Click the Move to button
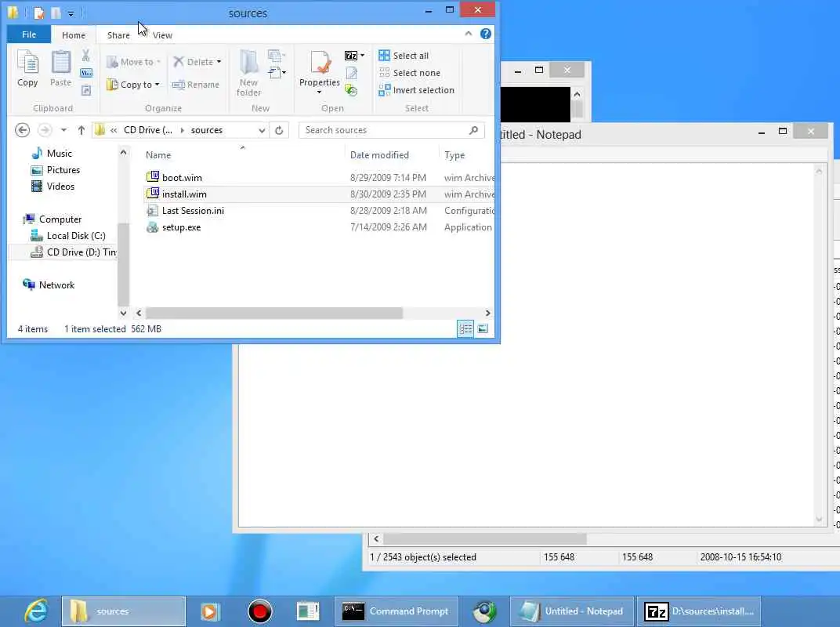Viewport: 840px width, 627px height. click(133, 62)
